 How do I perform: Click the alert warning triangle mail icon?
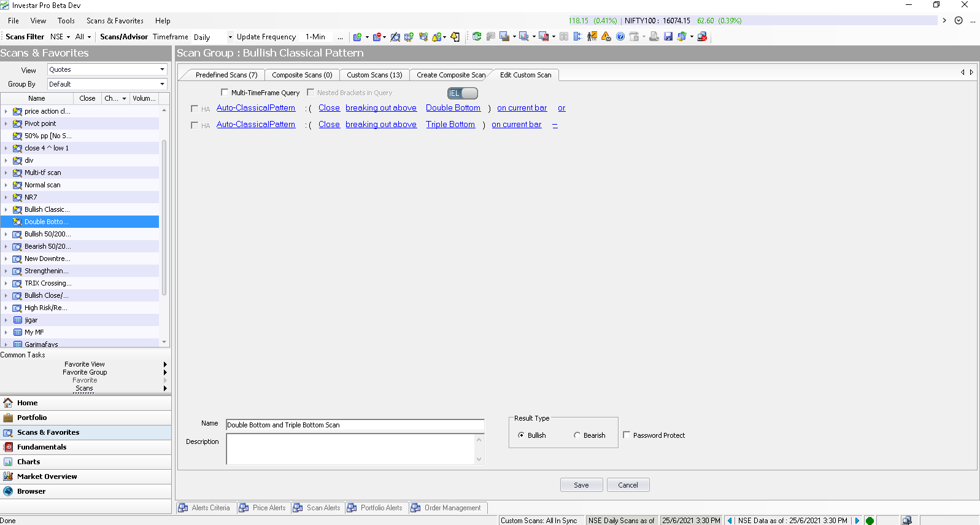coord(606,37)
